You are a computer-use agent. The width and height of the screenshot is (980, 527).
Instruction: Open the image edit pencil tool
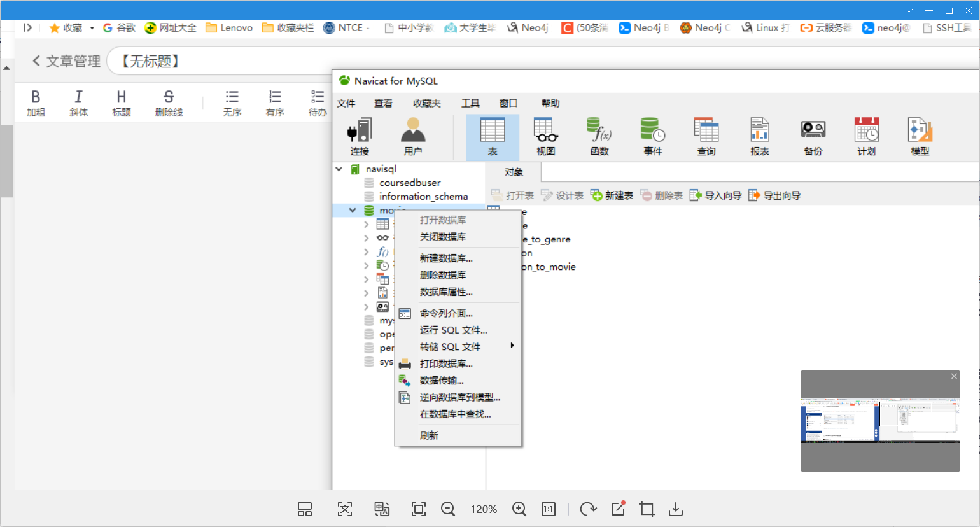click(x=618, y=509)
